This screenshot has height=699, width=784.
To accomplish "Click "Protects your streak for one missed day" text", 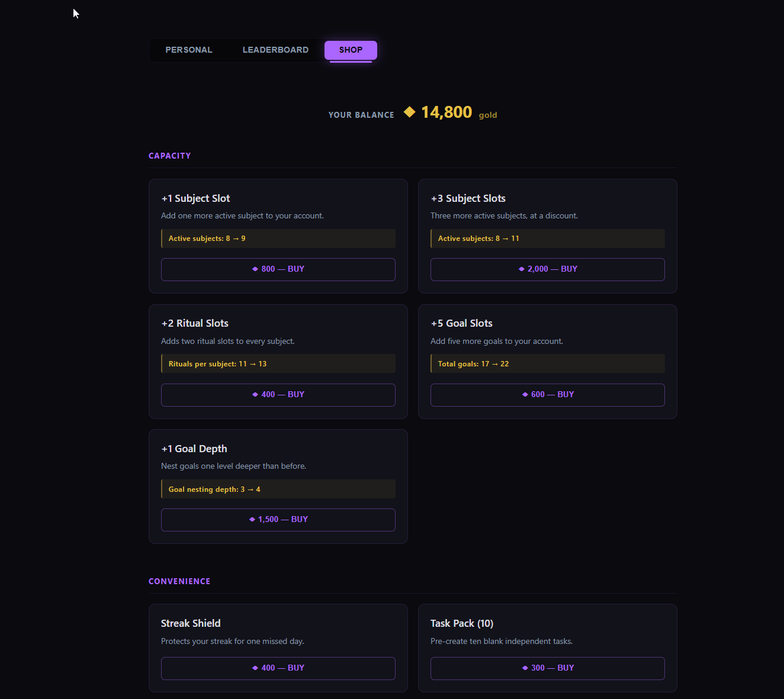I will [x=232, y=641].
